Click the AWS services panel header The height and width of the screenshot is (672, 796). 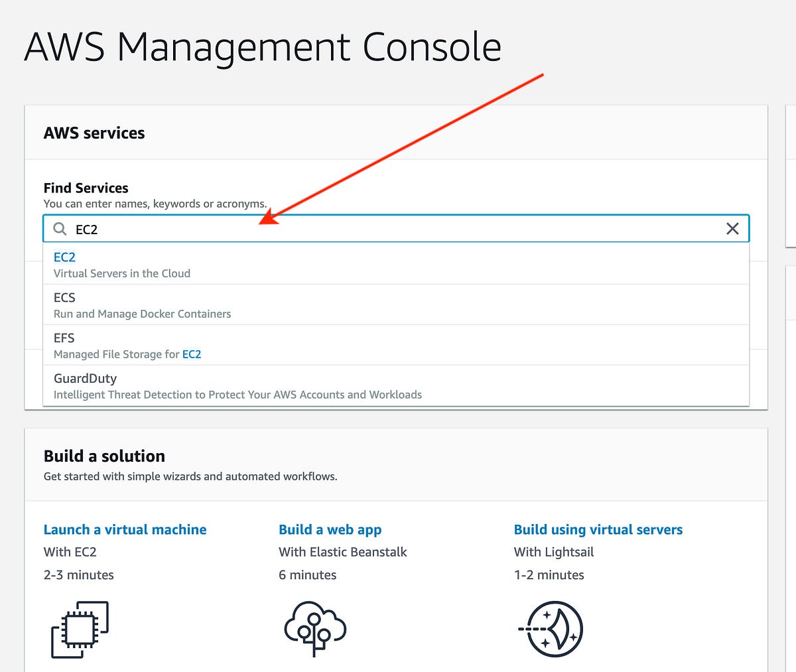(x=94, y=133)
